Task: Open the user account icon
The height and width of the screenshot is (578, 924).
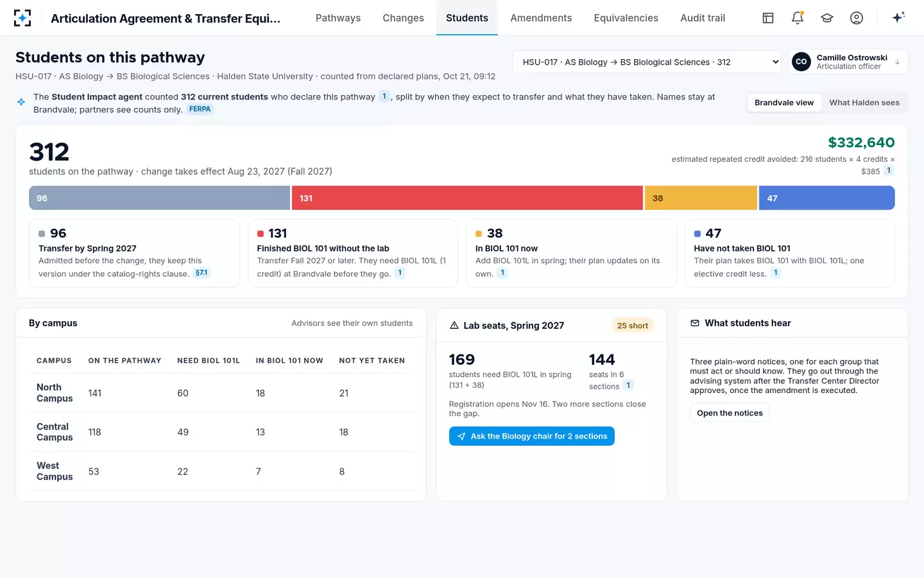Action: point(857,18)
